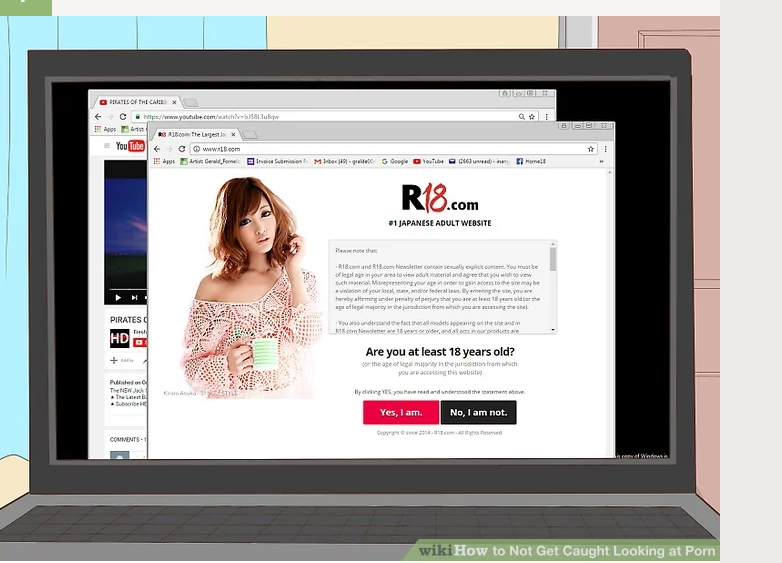Click the YouTube video progress bar
The height and width of the screenshot is (563, 782).
(x=128, y=289)
